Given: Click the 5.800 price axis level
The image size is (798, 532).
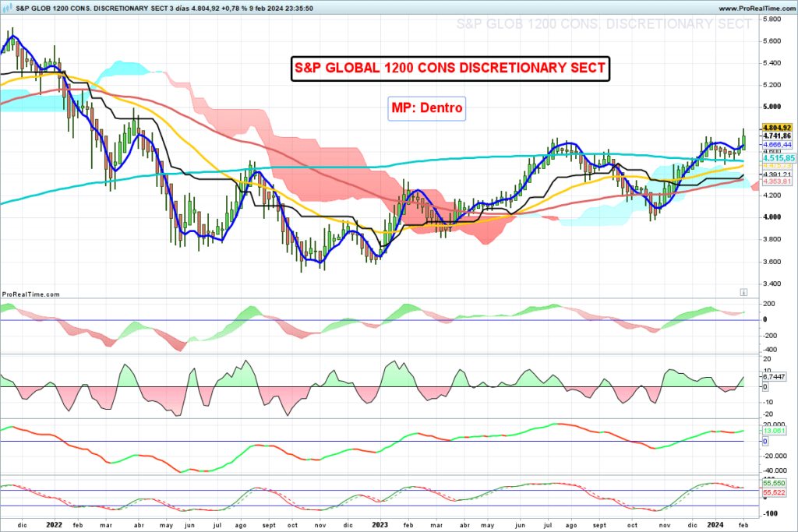Looking at the screenshot, I should (772, 19).
